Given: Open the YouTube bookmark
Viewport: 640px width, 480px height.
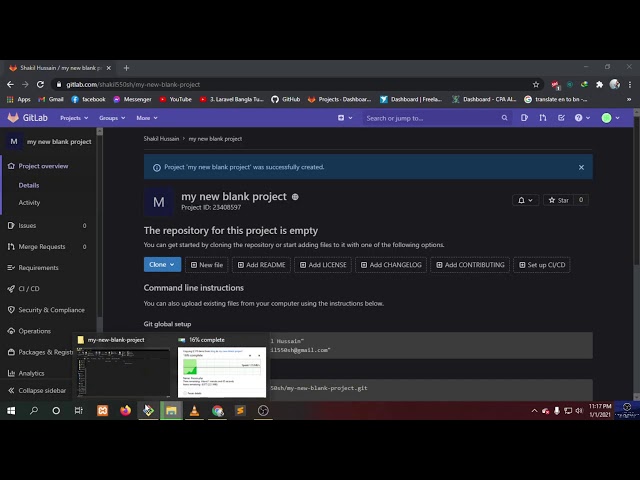Looking at the screenshot, I should pyautogui.click(x=176, y=99).
